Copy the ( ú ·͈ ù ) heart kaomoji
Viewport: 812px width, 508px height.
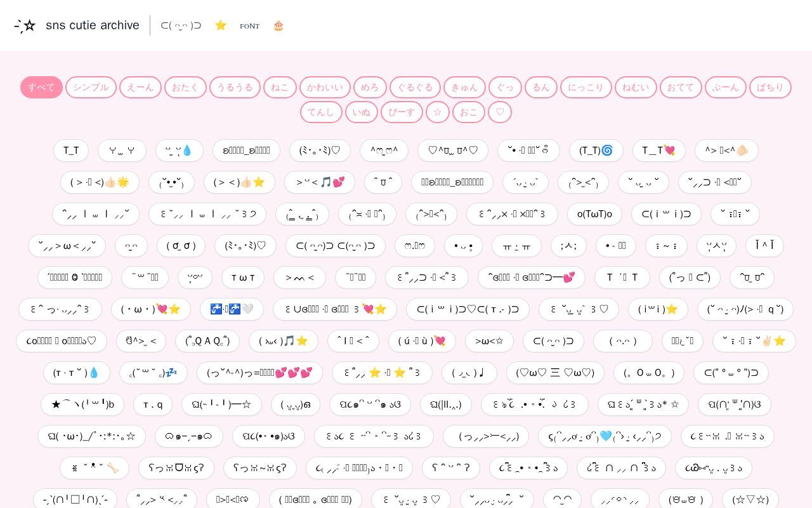pyautogui.click(x=422, y=341)
